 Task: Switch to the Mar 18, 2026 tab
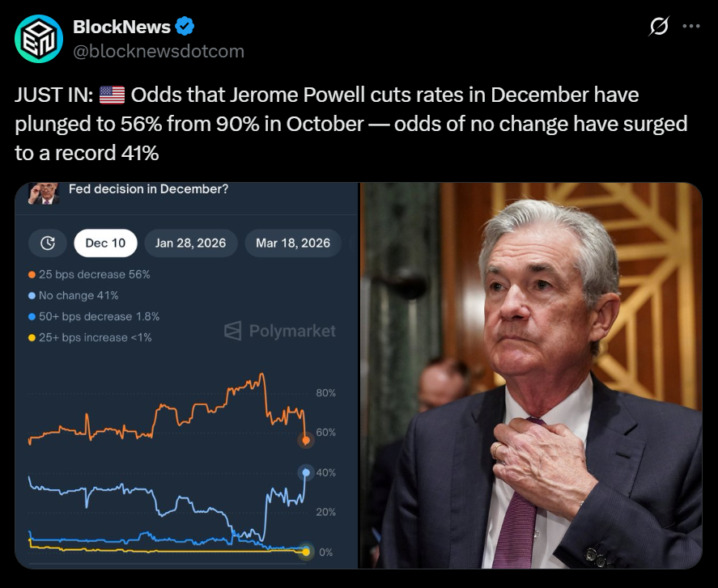[292, 243]
